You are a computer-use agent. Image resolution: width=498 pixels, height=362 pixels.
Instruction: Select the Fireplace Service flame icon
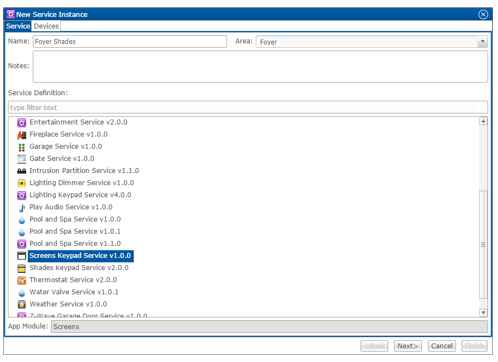pos(22,135)
